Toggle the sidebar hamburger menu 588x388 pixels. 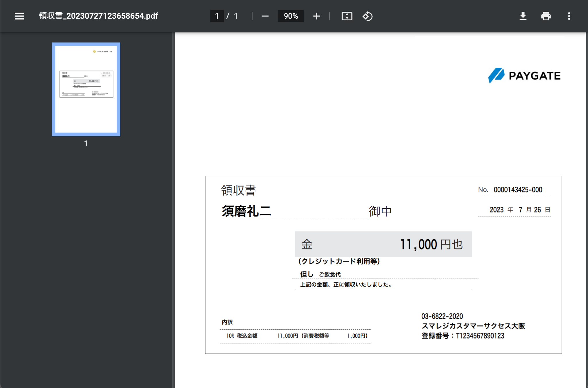pos(19,16)
